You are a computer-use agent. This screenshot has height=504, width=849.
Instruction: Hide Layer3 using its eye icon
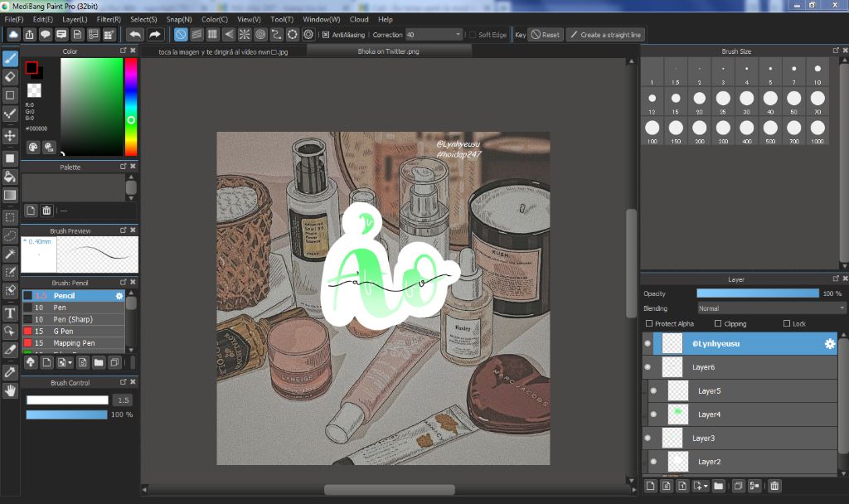pos(648,438)
